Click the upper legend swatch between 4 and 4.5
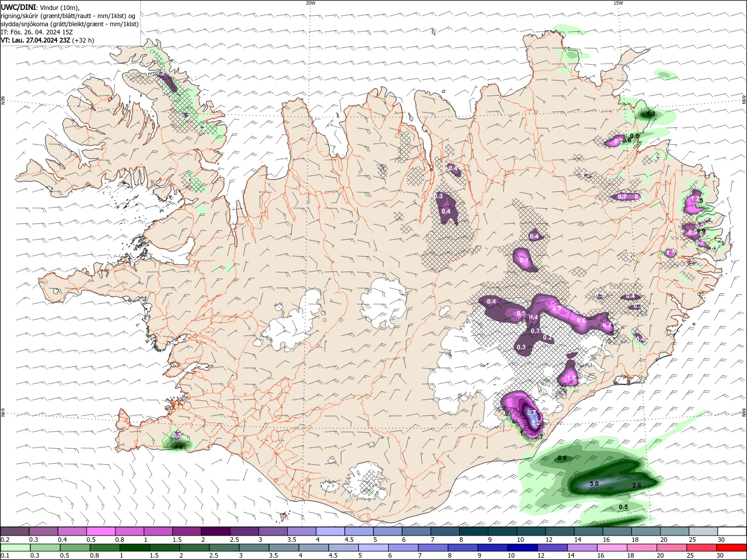The image size is (747, 560). 330,531
